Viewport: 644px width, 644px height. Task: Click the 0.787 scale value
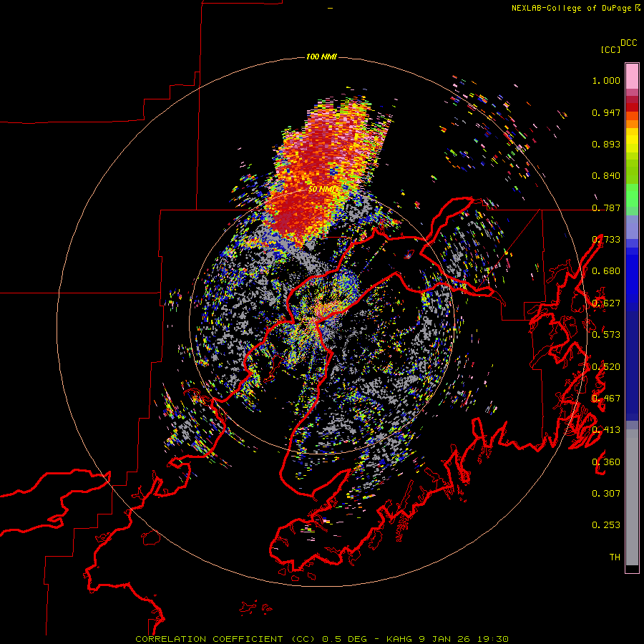point(606,208)
